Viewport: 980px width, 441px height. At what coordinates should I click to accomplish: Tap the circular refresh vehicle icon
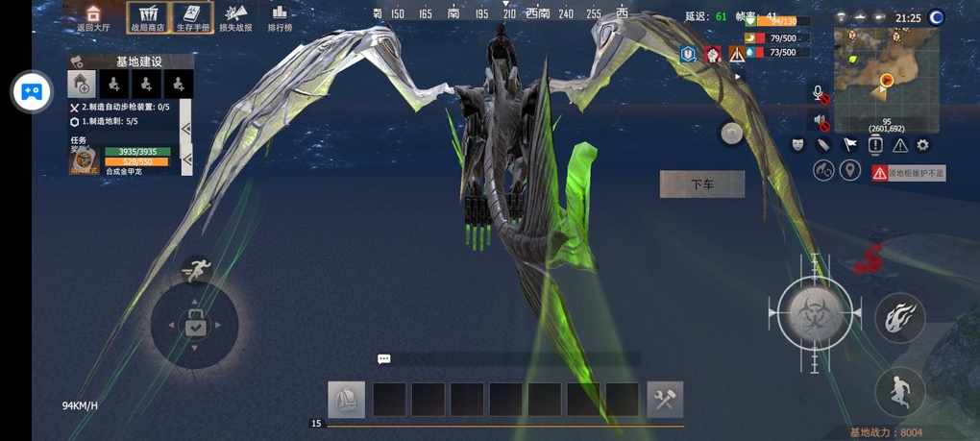pyautogui.click(x=823, y=170)
